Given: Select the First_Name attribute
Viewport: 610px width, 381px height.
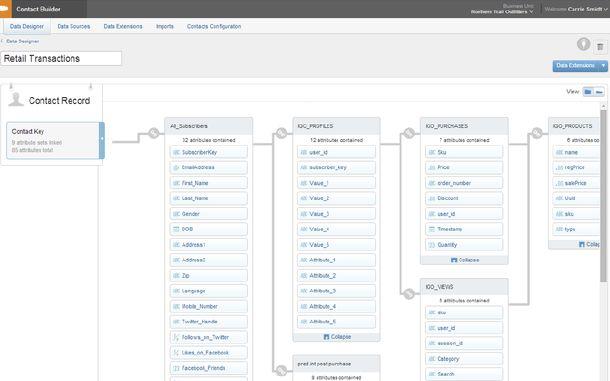Looking at the screenshot, I should click(x=209, y=183).
